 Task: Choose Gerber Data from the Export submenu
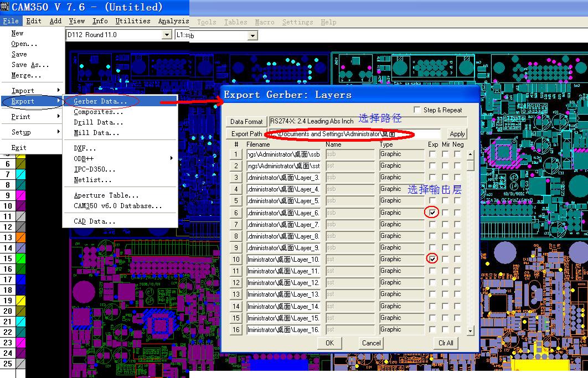100,101
